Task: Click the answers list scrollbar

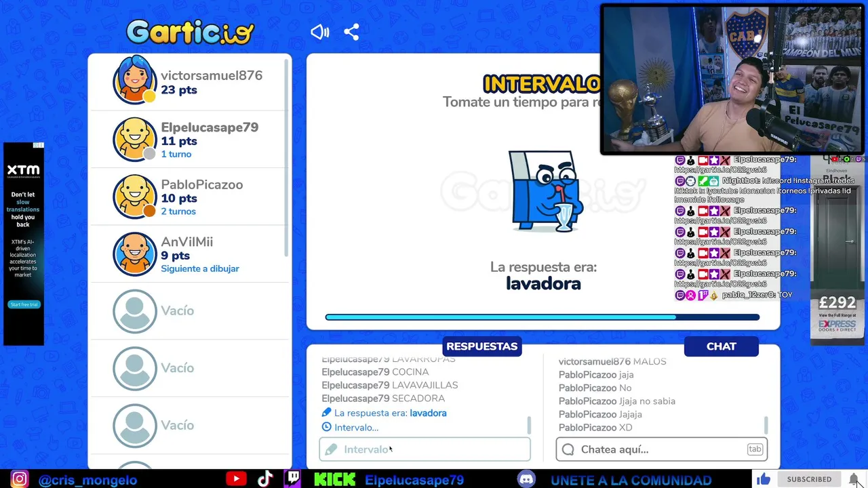Action: [529, 425]
